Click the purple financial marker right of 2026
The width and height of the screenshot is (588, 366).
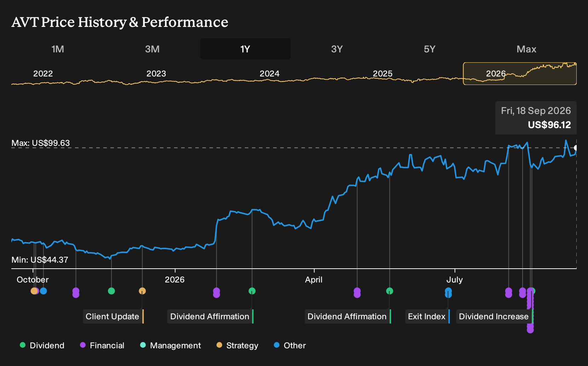pos(217,293)
